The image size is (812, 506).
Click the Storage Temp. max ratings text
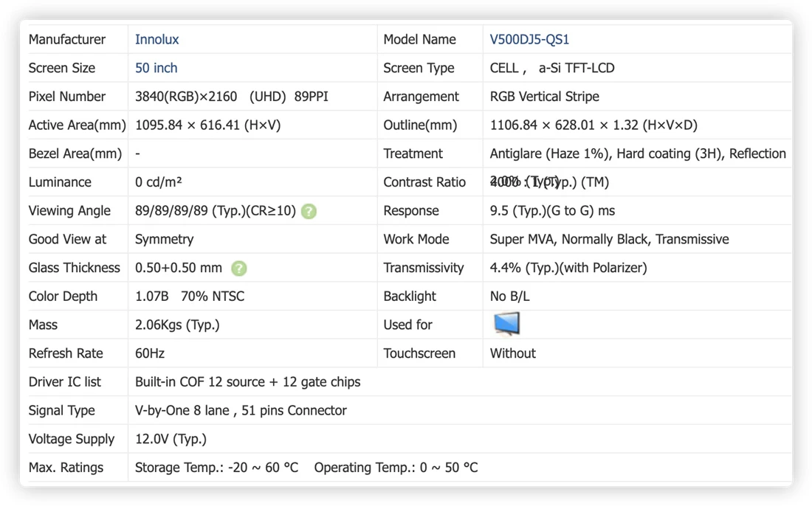tap(216, 468)
